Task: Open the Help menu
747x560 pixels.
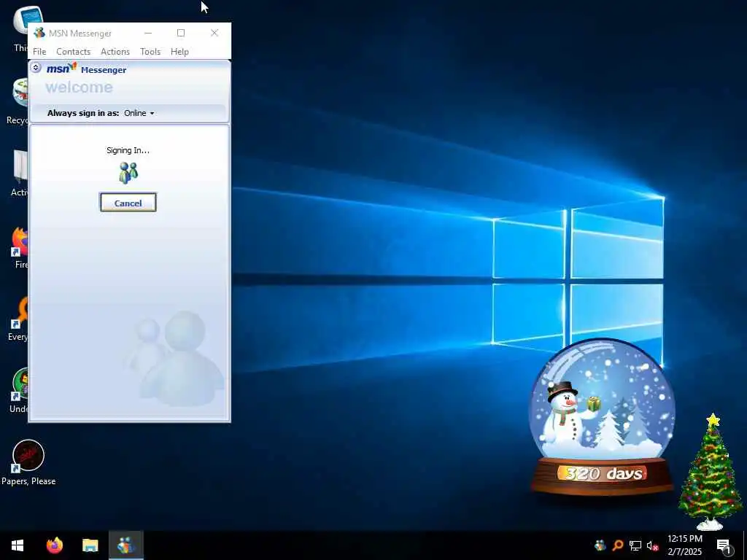Action: click(x=179, y=52)
